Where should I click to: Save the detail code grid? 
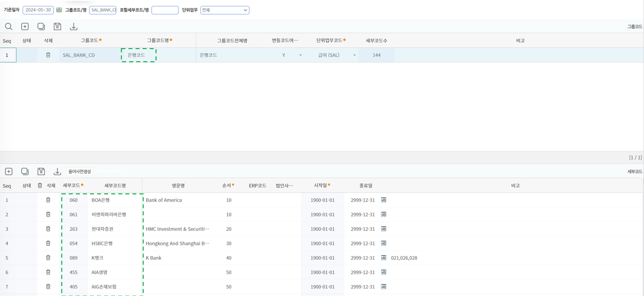click(41, 171)
